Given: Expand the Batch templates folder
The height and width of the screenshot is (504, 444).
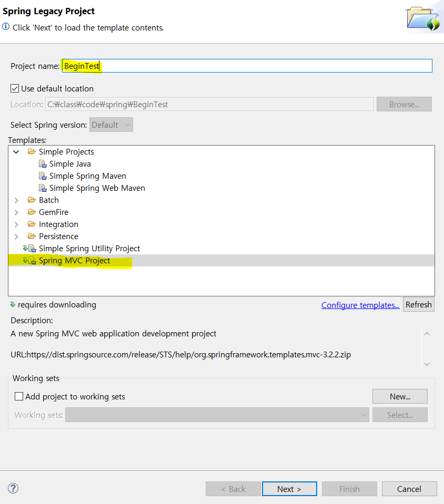Looking at the screenshot, I should pyautogui.click(x=16, y=200).
